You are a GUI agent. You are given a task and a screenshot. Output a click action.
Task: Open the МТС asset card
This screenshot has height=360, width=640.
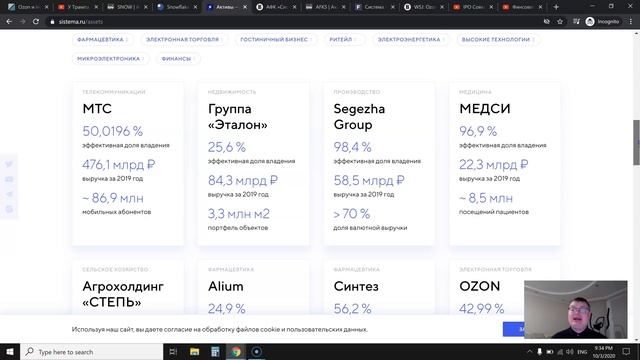tap(128, 164)
